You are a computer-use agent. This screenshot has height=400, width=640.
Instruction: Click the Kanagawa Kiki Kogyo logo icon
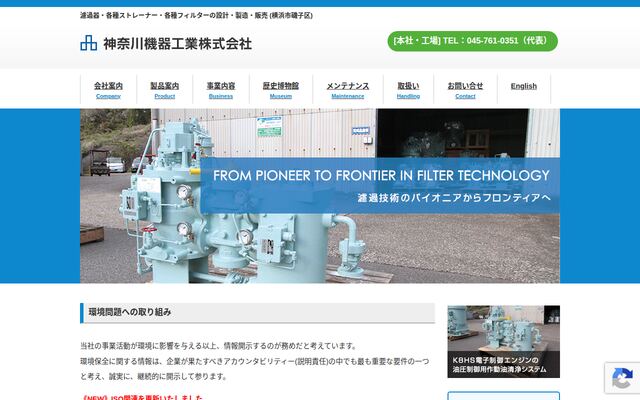(89, 43)
